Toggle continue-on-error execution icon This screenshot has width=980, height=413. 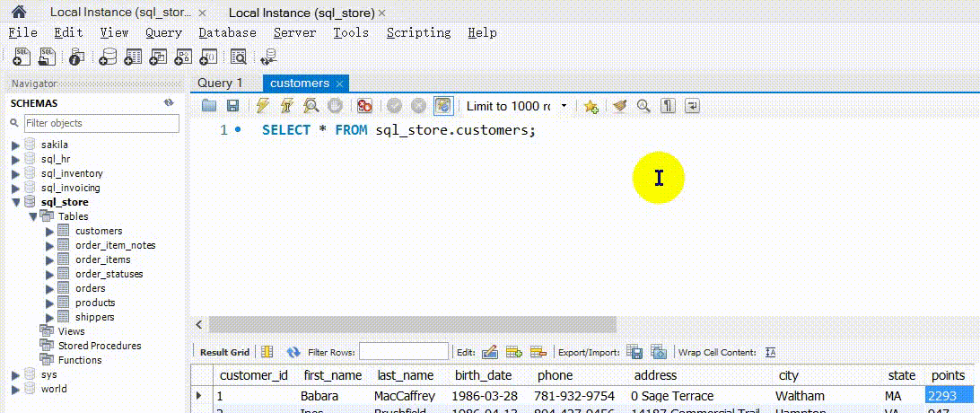tap(364, 106)
